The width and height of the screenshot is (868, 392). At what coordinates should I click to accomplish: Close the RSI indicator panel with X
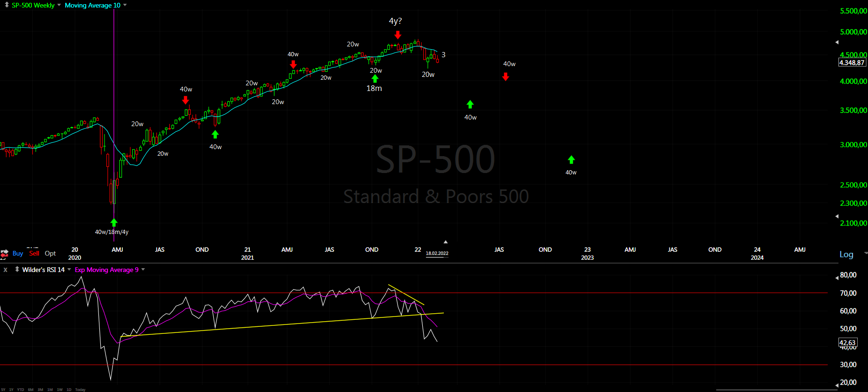point(6,270)
